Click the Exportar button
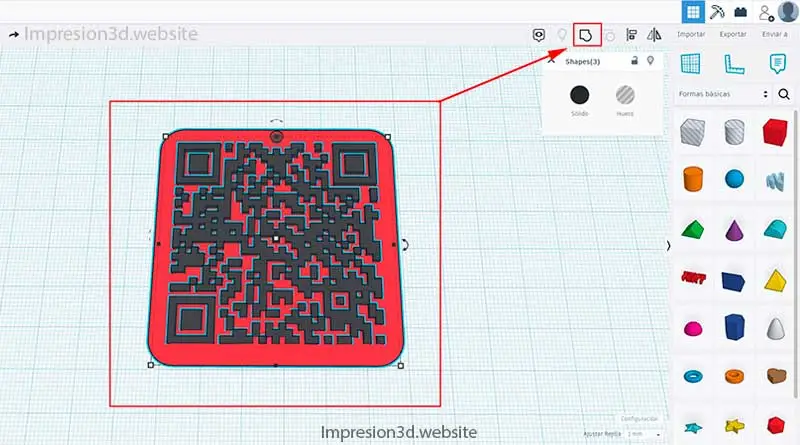800x445 pixels. (733, 34)
